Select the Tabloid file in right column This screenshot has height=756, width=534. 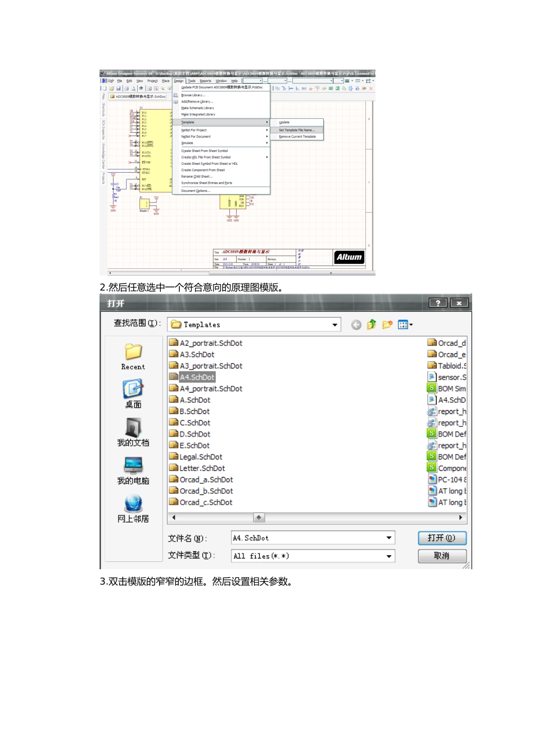447,366
